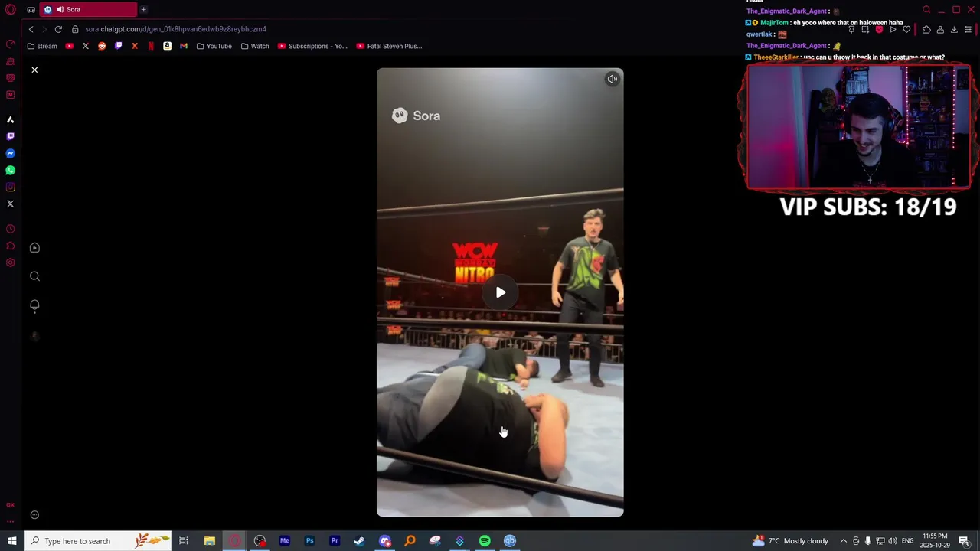Open Media Encoder from the taskbar
980x551 pixels.
(x=284, y=541)
